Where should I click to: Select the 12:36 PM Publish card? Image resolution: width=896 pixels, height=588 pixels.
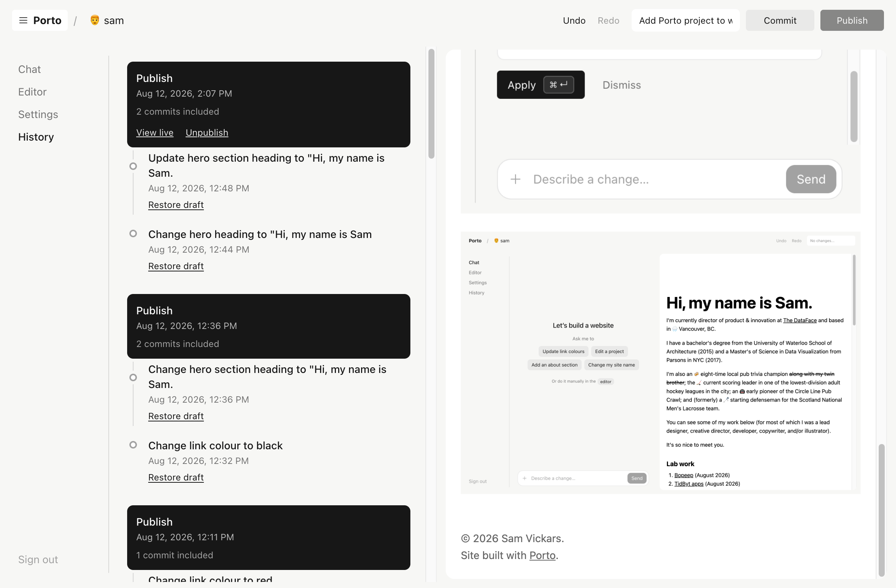pyautogui.click(x=269, y=326)
